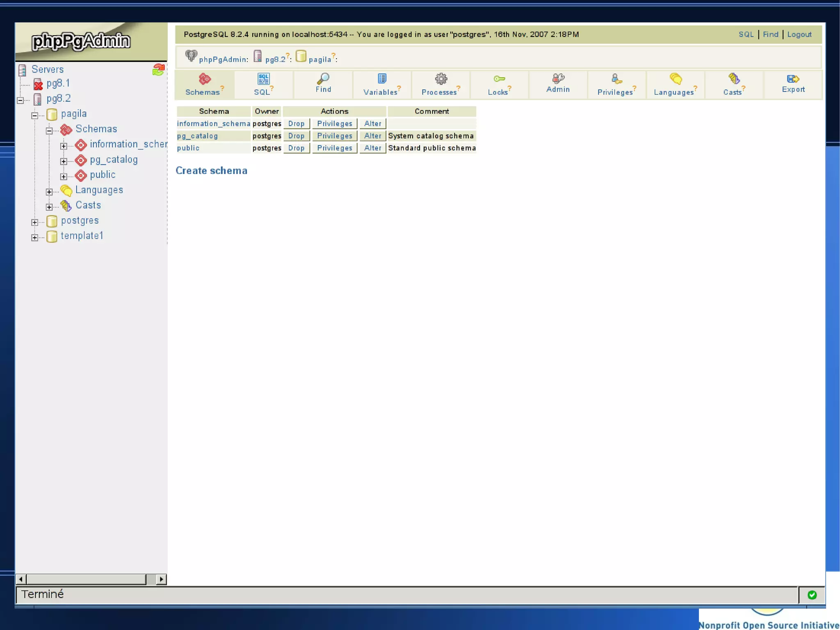The width and height of the screenshot is (840, 630).
Task: Open the SQL tab icon
Action: 263,78
